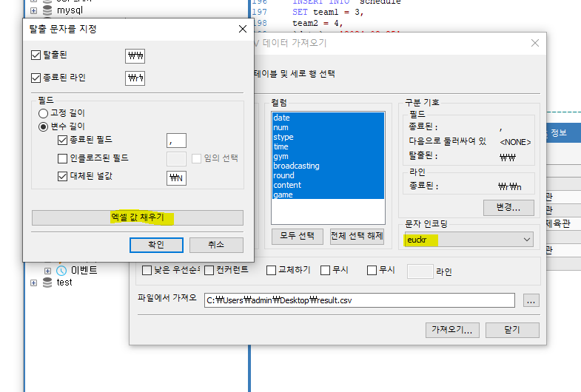Expand the 이벤트 tree node
This screenshot has width=581, height=392.
47,271
